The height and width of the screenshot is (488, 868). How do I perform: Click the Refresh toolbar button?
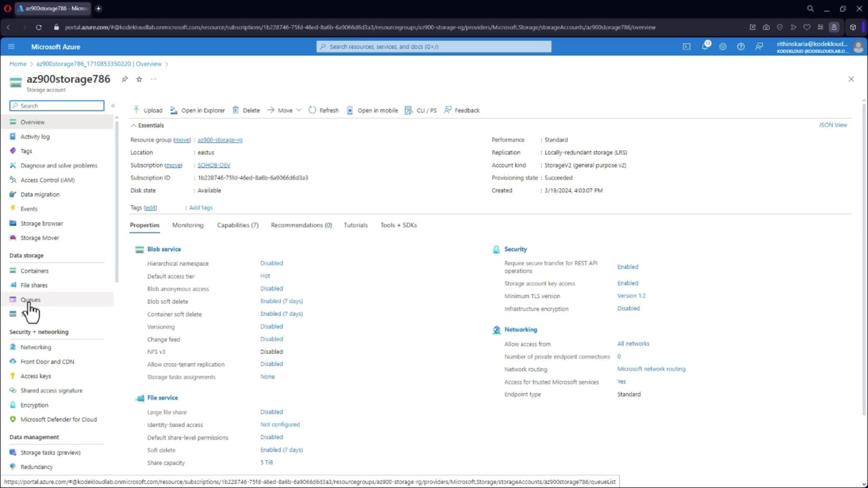click(x=324, y=110)
